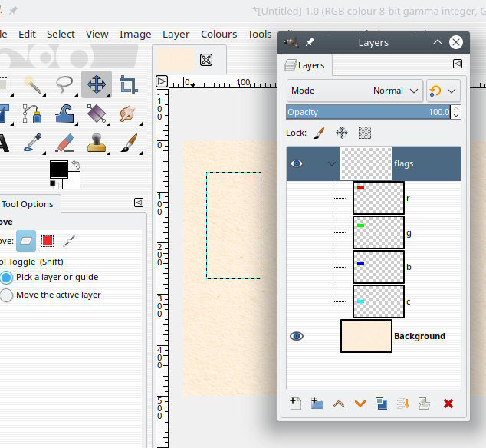This screenshot has height=448, width=486.
Task: Open the ruler corner navigation button
Action: coord(162,81)
